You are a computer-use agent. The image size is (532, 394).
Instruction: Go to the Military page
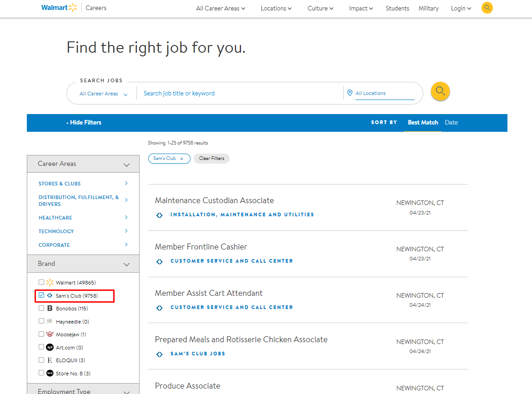tap(428, 8)
